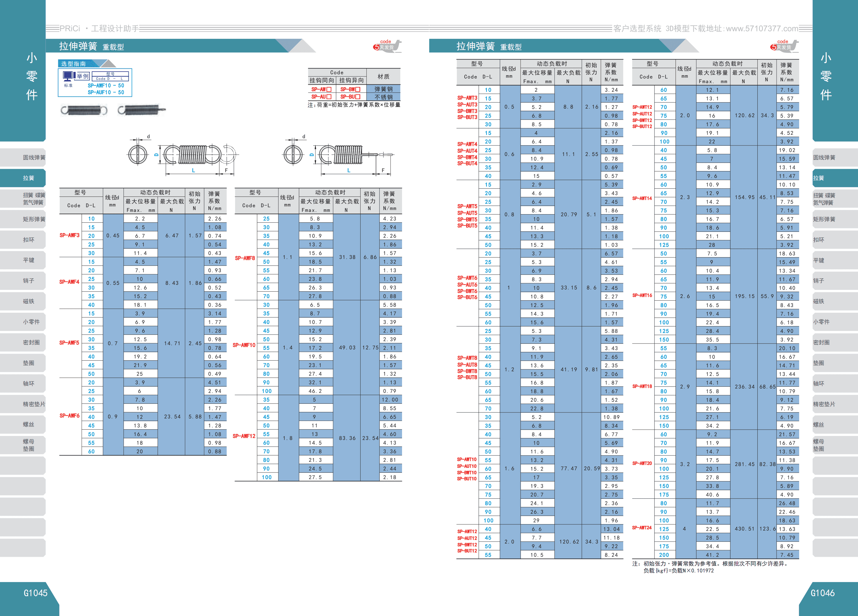Image resolution: width=858 pixels, height=616 pixels.
Task: Click the note 荷重=初始张力+弹簧系数×位移量
Action: pyautogui.click(x=354, y=105)
